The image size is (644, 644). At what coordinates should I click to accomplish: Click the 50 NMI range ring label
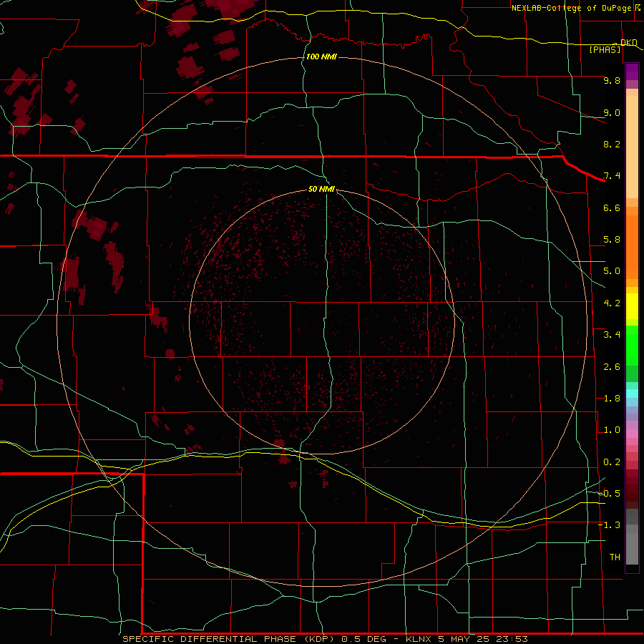tap(321, 189)
